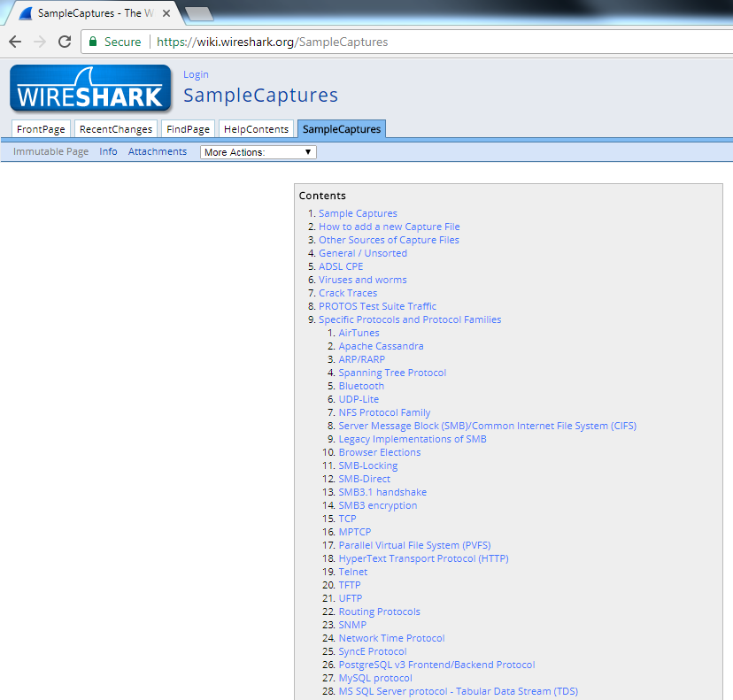Open the Telnet link
Screen dimensions: 733x700
[353, 572]
